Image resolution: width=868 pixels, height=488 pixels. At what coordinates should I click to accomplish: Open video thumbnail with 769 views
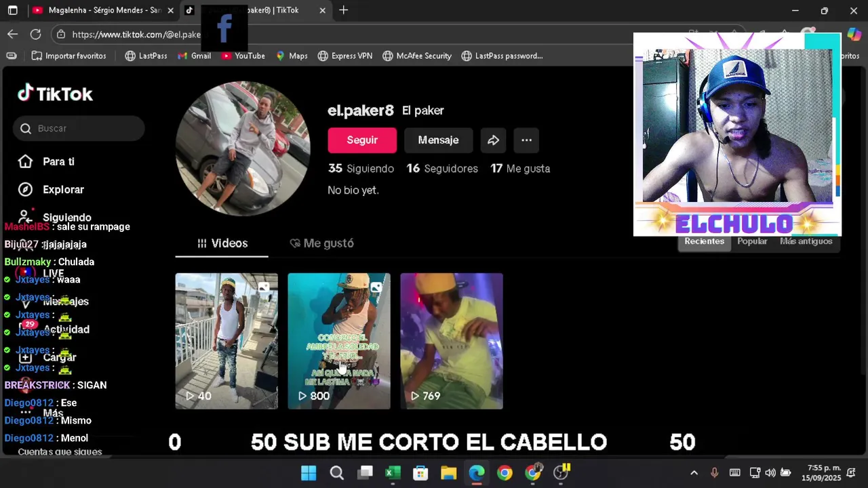coord(452,341)
